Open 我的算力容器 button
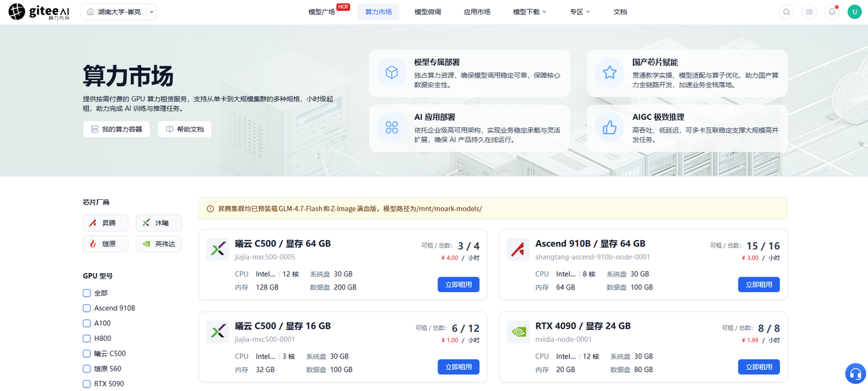 (x=117, y=129)
